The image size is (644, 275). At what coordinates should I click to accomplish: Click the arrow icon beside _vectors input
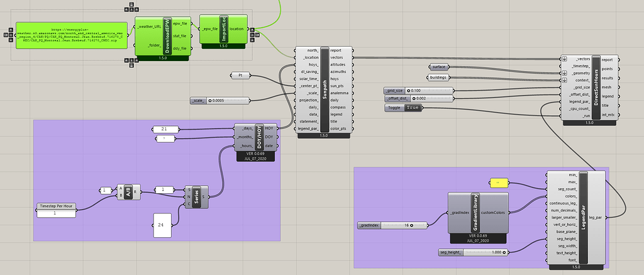[564, 59]
